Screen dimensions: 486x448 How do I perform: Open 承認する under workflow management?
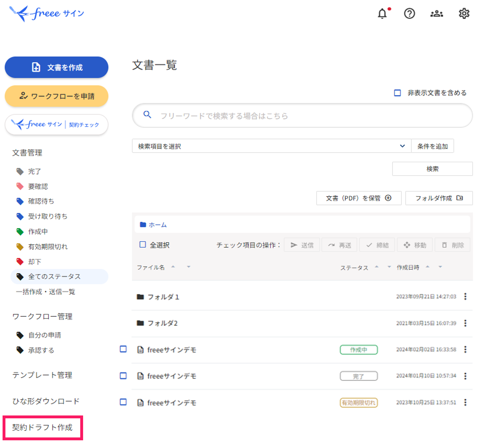(41, 350)
